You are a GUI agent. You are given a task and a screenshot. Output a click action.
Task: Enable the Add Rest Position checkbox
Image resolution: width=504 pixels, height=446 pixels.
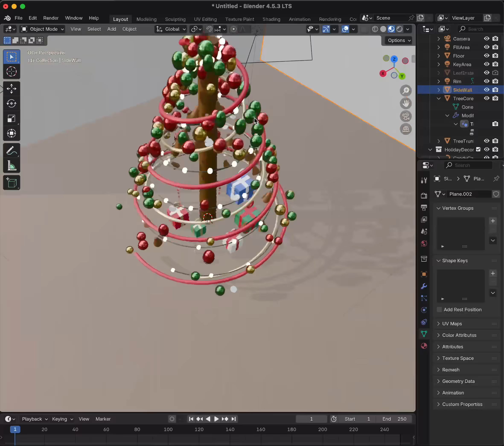point(440,310)
